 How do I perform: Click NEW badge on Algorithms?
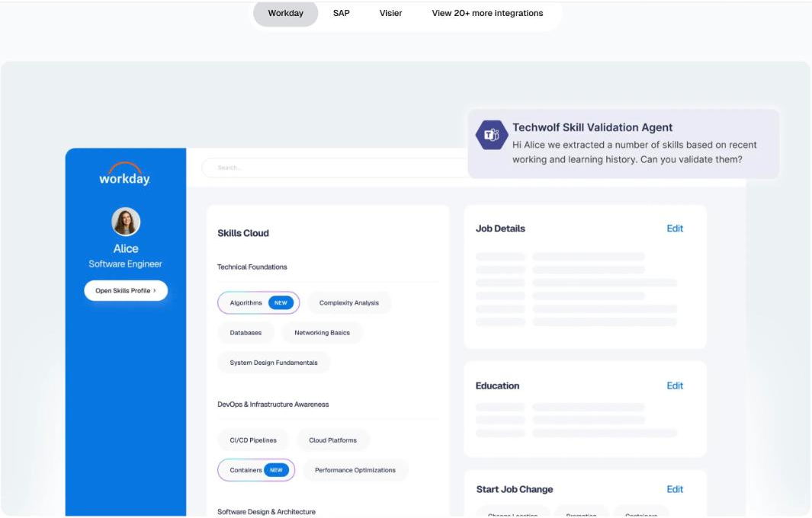pos(281,302)
